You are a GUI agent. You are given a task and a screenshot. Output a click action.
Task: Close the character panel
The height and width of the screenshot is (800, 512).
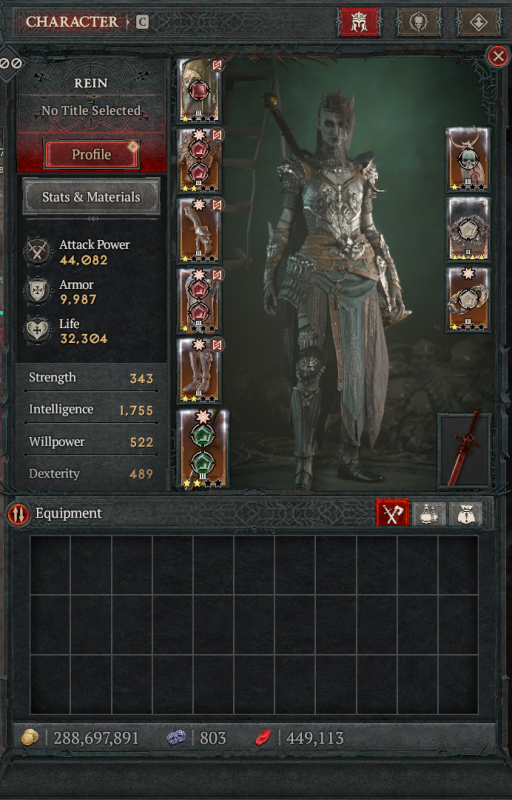pyautogui.click(x=498, y=57)
